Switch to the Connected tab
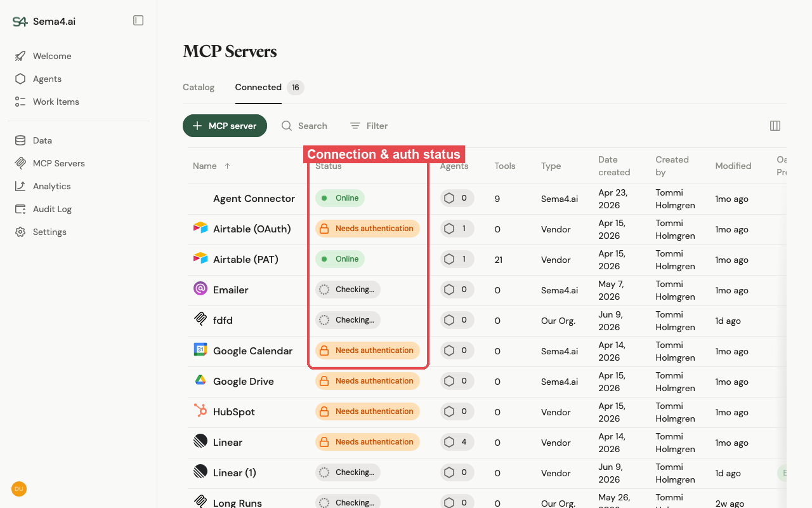This screenshot has width=812, height=508. [x=258, y=88]
